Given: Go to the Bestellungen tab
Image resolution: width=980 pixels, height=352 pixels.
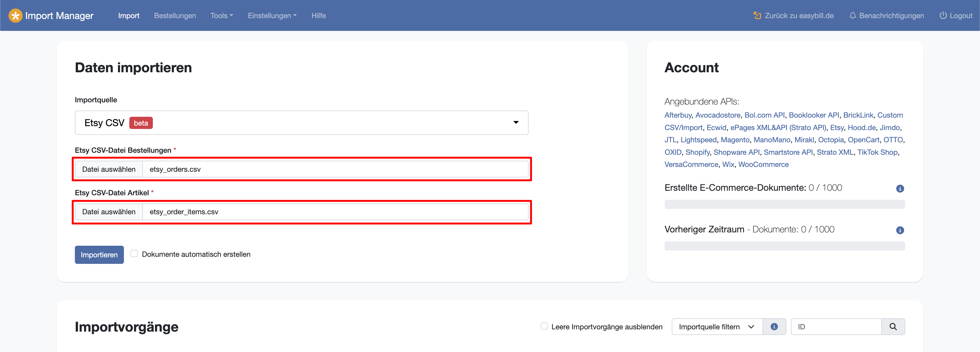Looking at the screenshot, I should tap(175, 16).
